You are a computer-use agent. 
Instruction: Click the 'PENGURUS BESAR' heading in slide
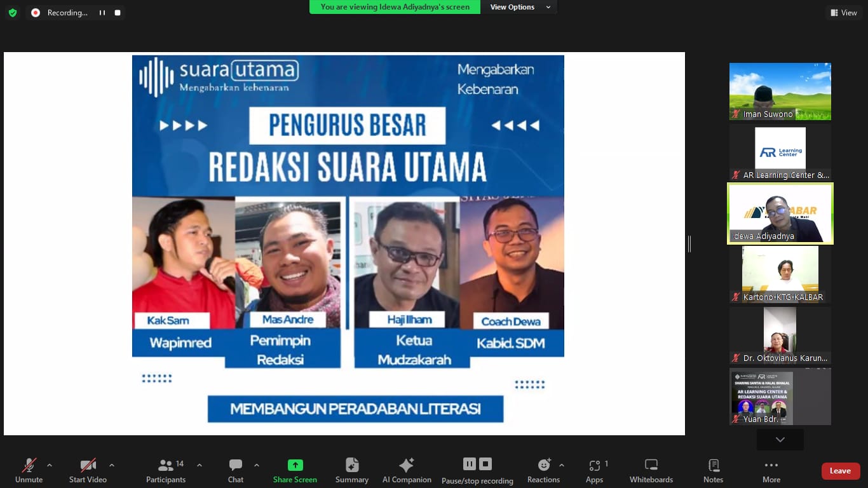coord(348,126)
